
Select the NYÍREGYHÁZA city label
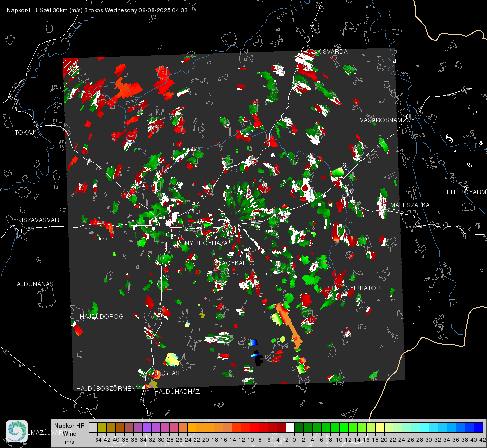[206, 243]
